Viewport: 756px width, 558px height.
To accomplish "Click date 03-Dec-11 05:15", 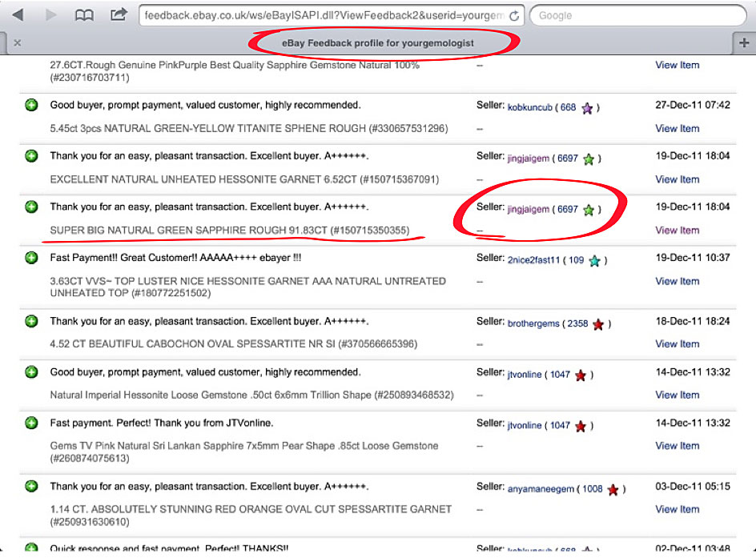I will 693,487.
